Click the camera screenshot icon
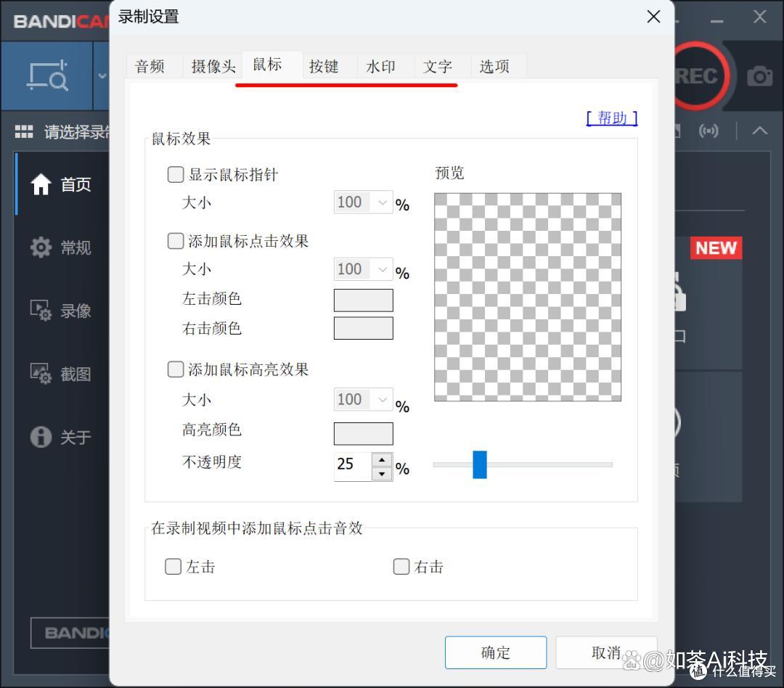 [759, 76]
